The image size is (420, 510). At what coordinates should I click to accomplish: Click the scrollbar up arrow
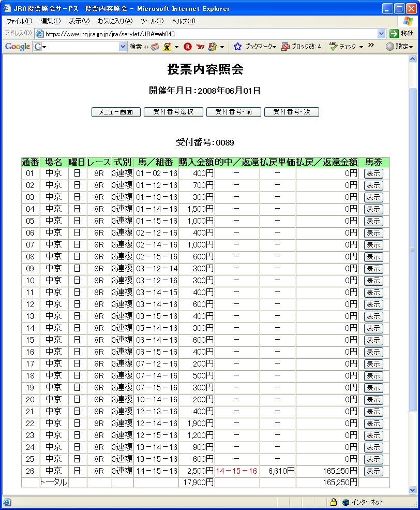tap(413, 59)
